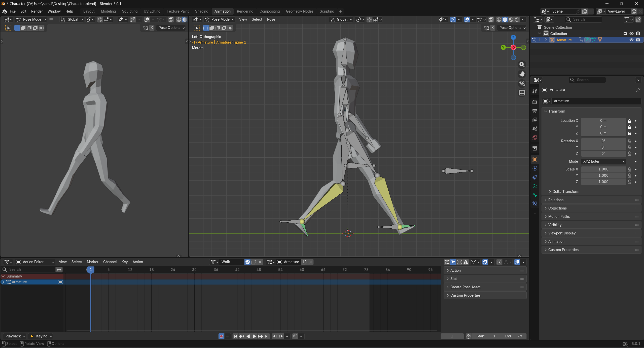
Task: Open the World properties tab
Action: [x=535, y=137]
